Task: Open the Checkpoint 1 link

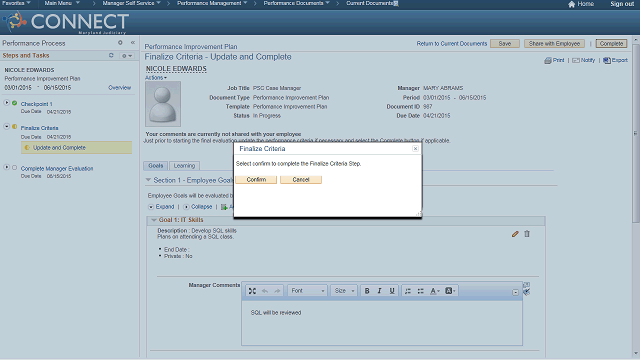Action: coord(36,104)
